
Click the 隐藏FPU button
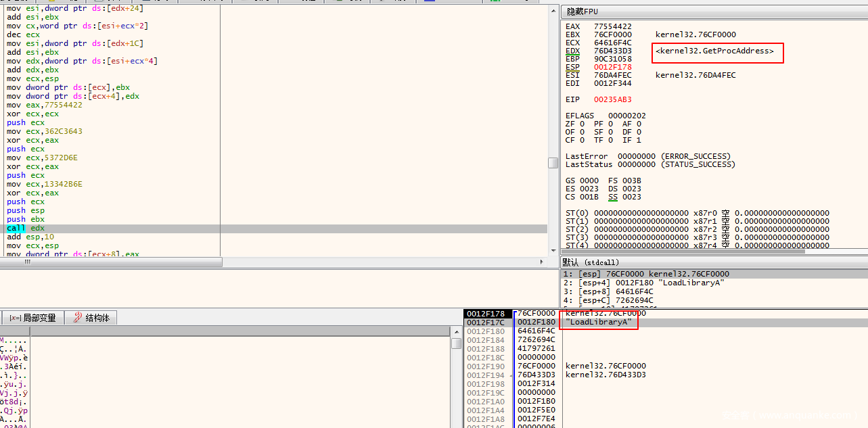pos(583,11)
